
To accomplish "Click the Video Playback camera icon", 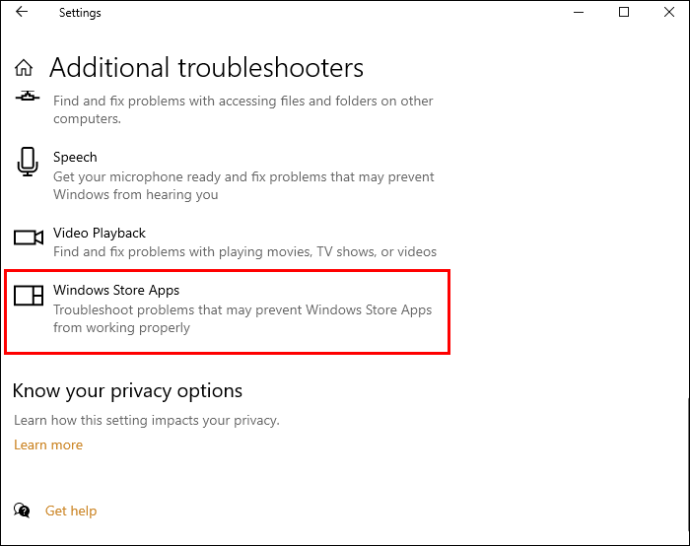I will coord(28,237).
